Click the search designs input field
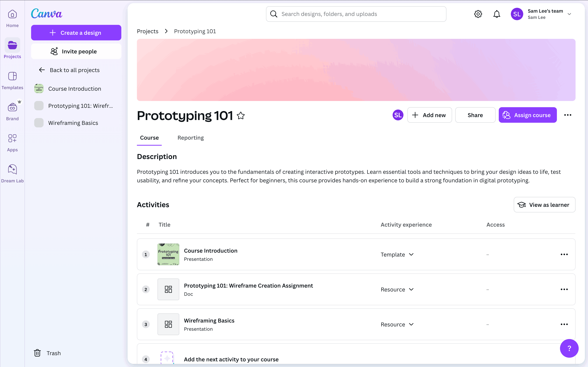 point(356,14)
